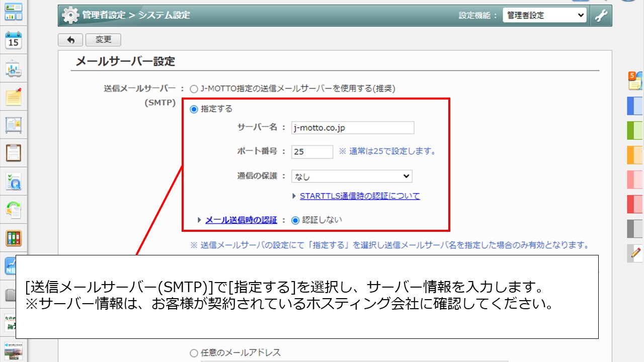The width and height of the screenshot is (644, 362).
Task: Select the pink color tab on right edge
Action: [635, 179]
